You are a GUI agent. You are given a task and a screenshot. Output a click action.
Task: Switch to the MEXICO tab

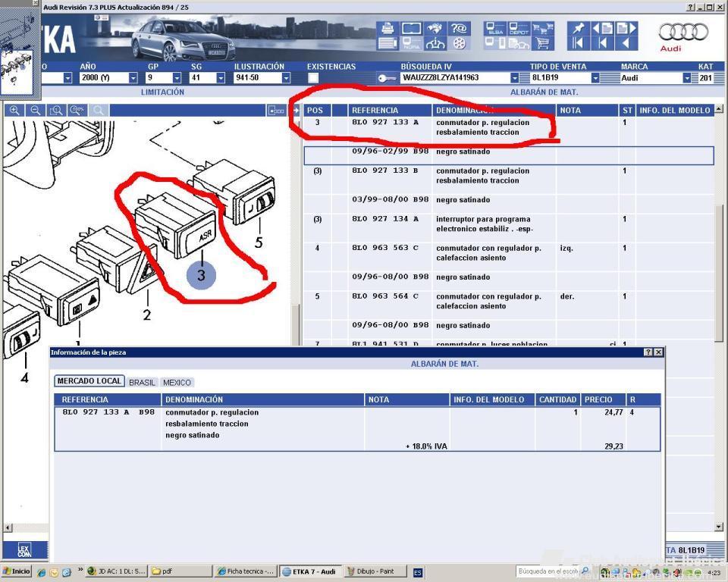(x=177, y=383)
